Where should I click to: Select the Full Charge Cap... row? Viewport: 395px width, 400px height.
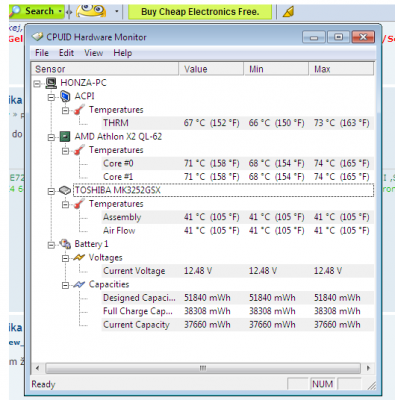coord(238,311)
